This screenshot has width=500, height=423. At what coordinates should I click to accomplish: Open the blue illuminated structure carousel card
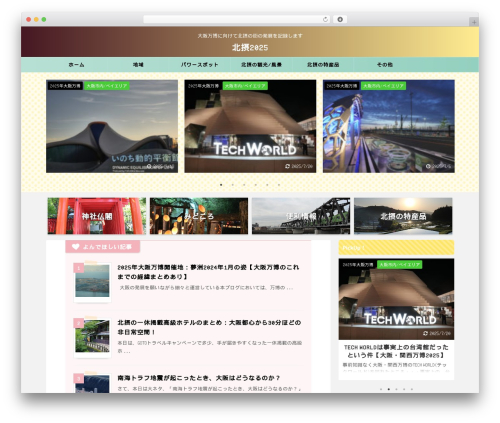point(389,126)
